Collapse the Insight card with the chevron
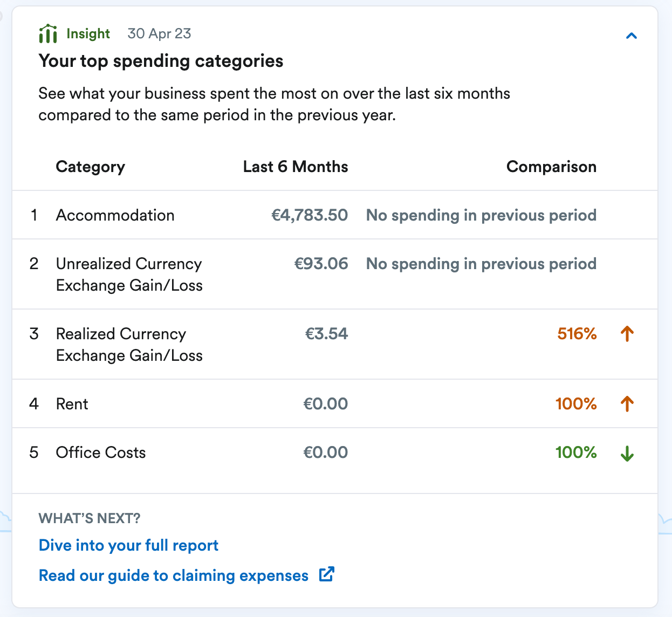This screenshot has height=617, width=672. [631, 36]
